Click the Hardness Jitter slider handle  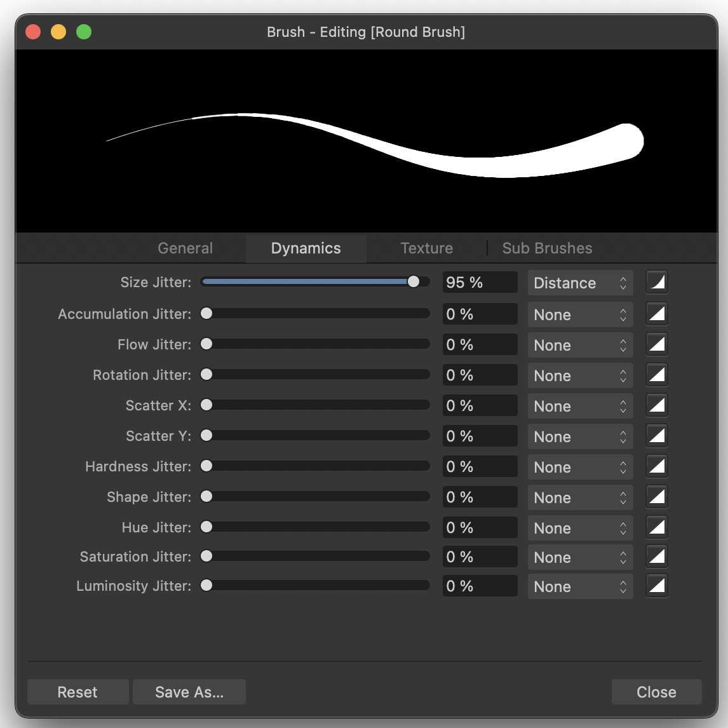(x=206, y=466)
